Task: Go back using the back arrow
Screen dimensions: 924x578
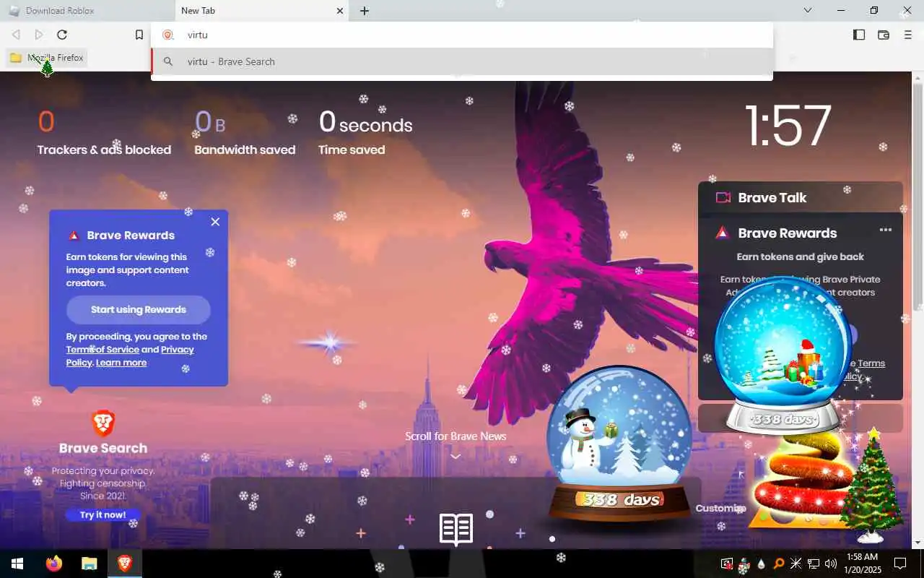Action: (16, 35)
